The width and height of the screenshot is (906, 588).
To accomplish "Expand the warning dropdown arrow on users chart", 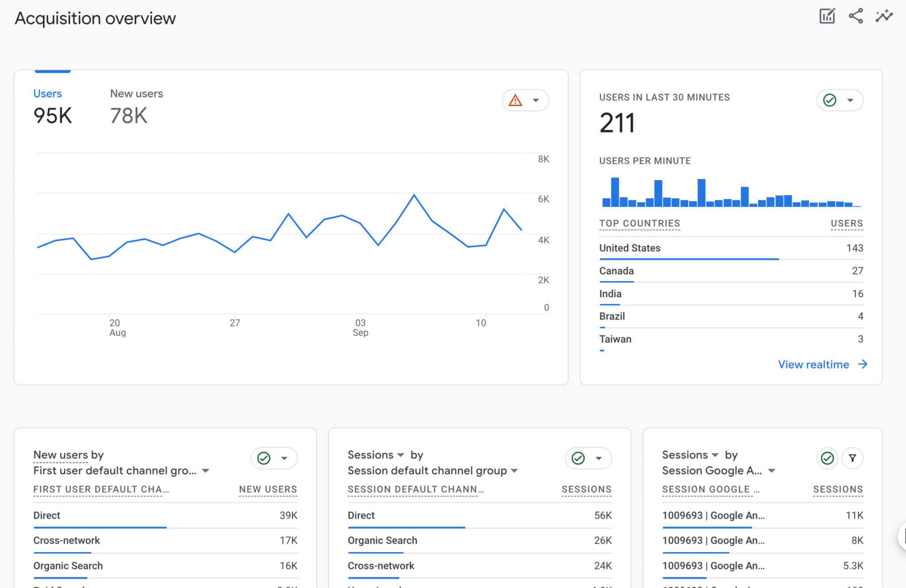I will tap(535, 100).
